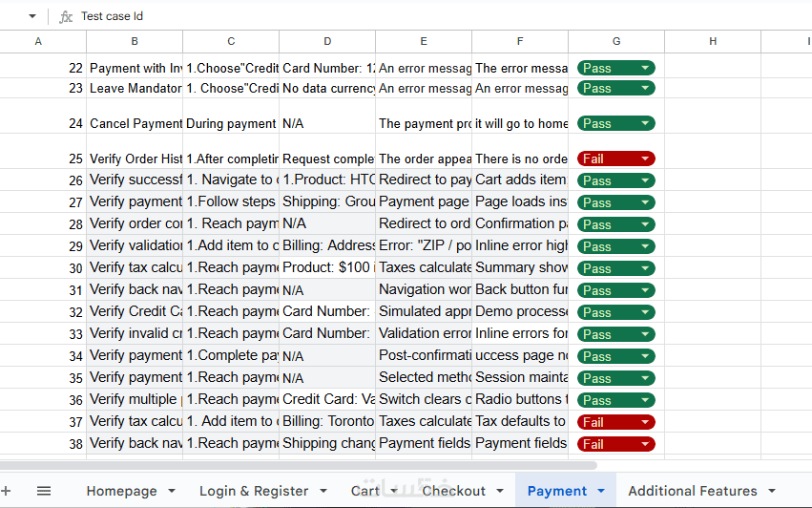Select the column B header
The image size is (812, 508).
tap(135, 41)
